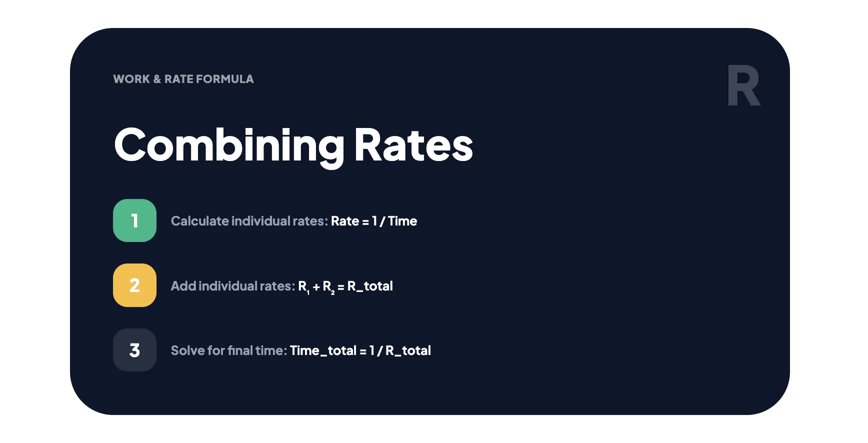This screenshot has width=868, height=443.
Task: Click the equals sign in step 2's formula
Action: click(340, 287)
